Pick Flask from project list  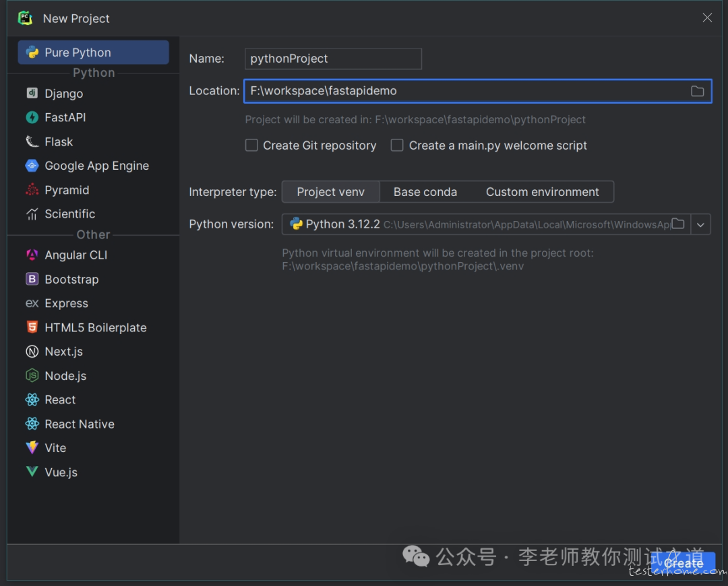click(93, 141)
